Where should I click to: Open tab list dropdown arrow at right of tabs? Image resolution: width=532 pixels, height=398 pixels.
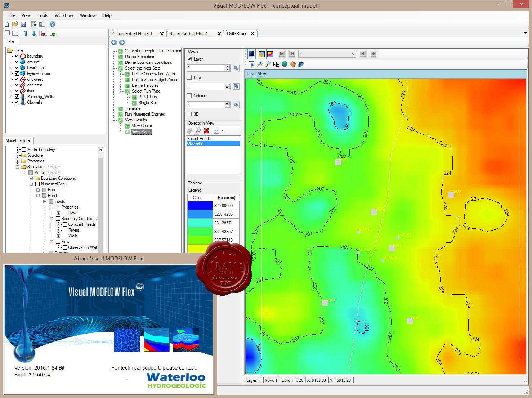click(526, 33)
